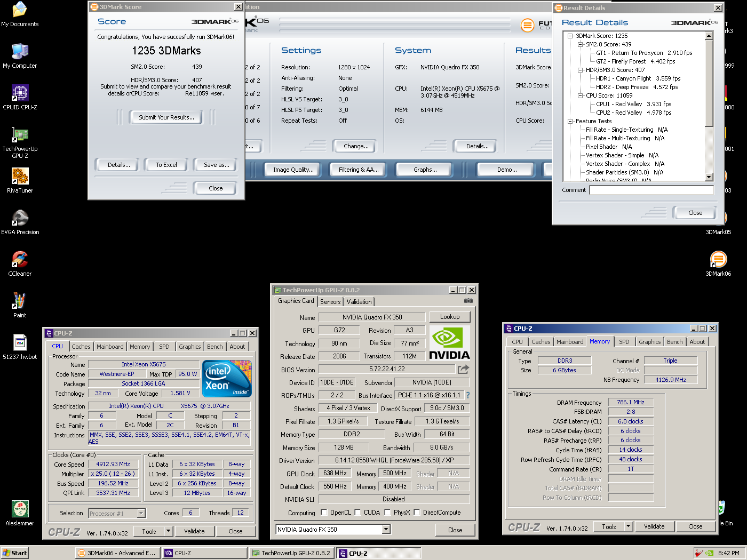Click Validate in the CPU-Z Memory window
The width and height of the screenshot is (747, 560).
tap(654, 526)
